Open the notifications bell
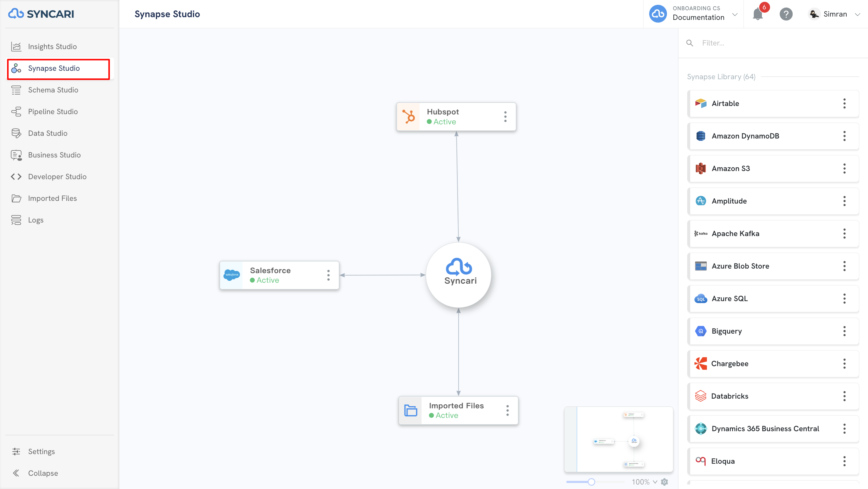 758,14
